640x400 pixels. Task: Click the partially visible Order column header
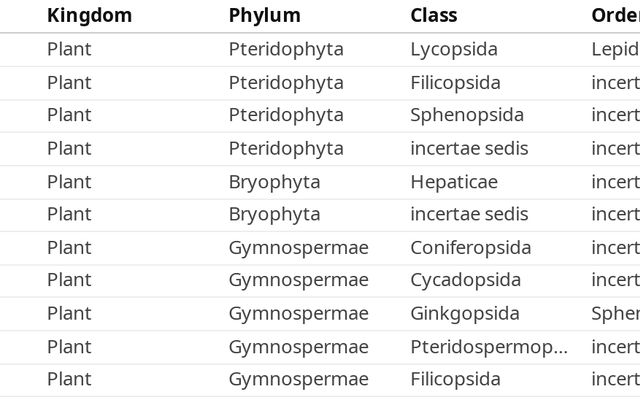pos(614,16)
